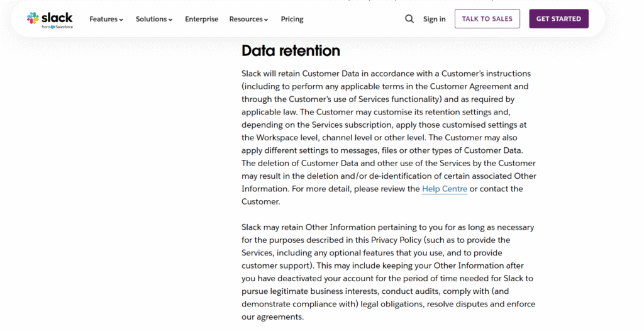
Task: Expand the Resources chevron arrow
Action: click(266, 20)
